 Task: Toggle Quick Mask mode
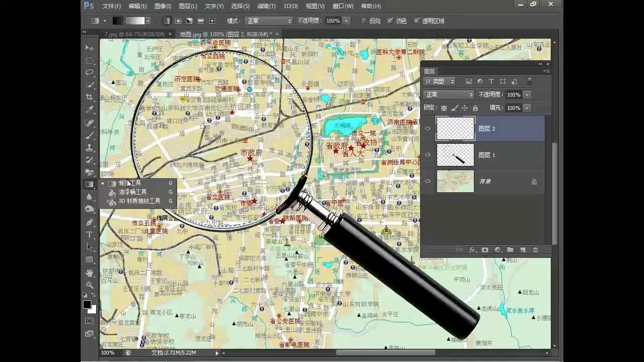[90, 321]
